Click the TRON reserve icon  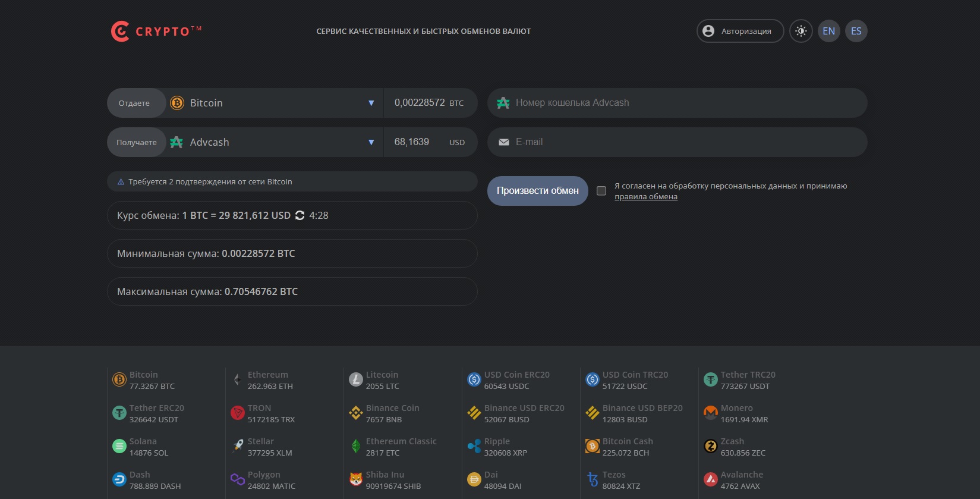238,413
